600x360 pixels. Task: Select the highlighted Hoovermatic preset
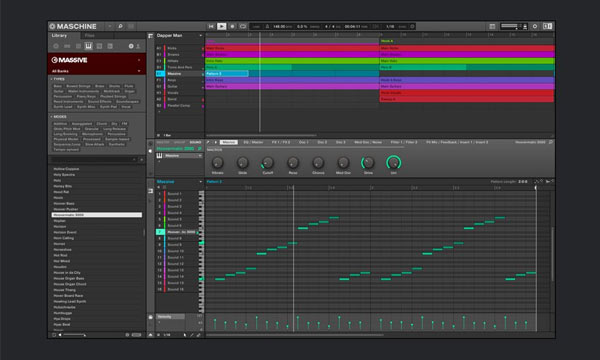(x=97, y=215)
